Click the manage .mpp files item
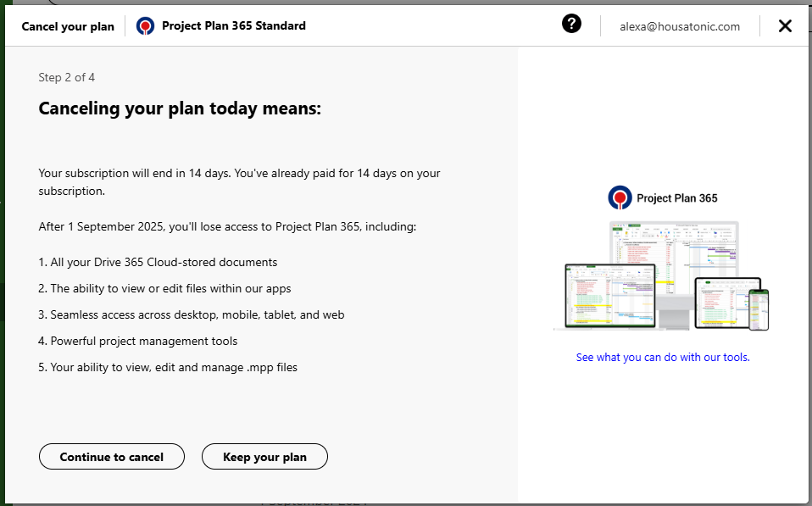The width and height of the screenshot is (812, 506). pyautogui.click(x=168, y=367)
